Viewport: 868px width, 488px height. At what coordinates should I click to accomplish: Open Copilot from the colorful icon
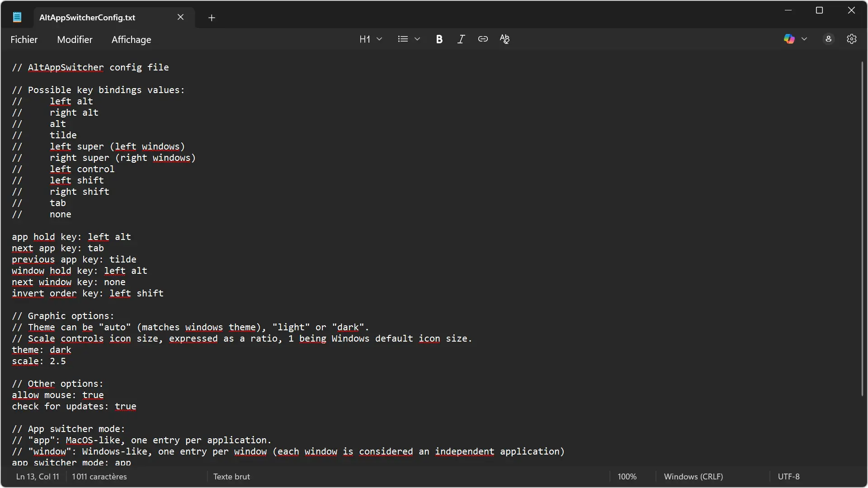pos(789,39)
